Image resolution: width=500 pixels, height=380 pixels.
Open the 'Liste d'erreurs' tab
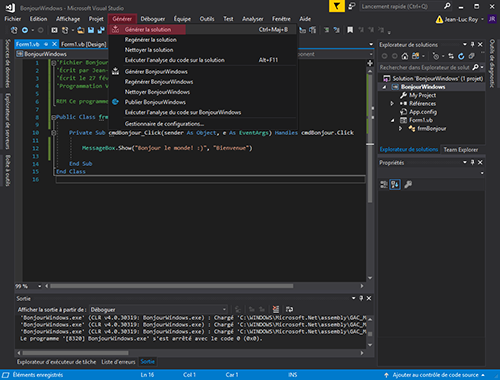pos(118,362)
